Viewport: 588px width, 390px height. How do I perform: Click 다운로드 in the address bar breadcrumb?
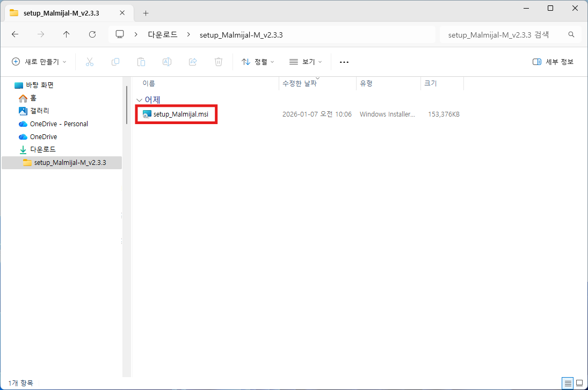click(162, 34)
